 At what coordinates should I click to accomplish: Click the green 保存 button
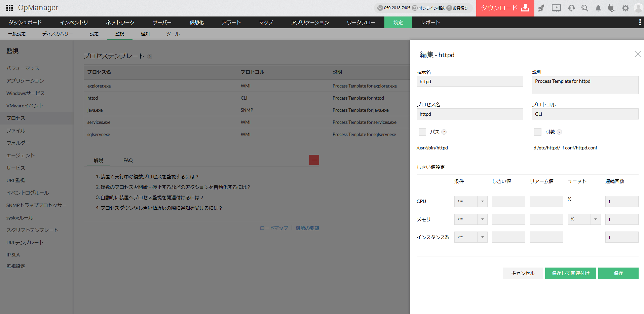[618, 273]
